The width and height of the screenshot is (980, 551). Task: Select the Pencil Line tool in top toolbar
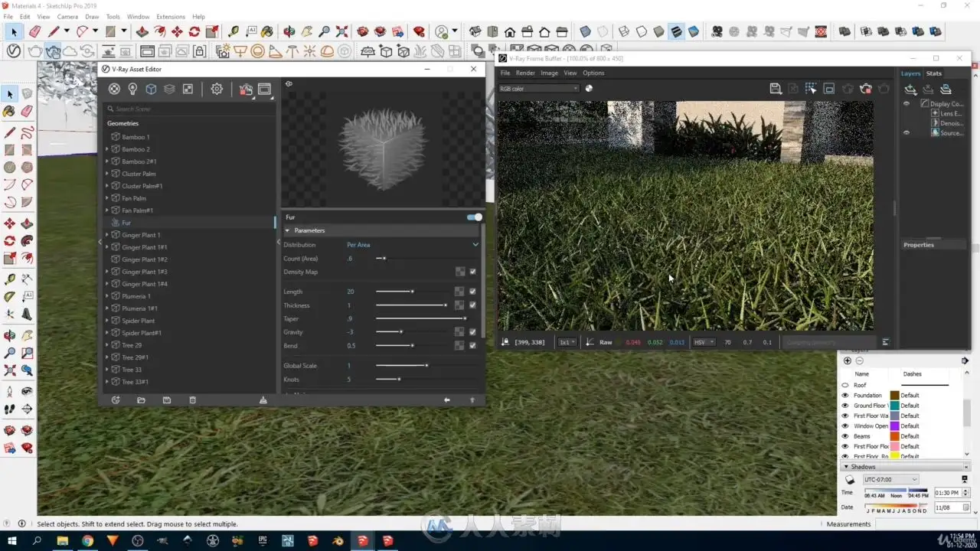pos(54,31)
